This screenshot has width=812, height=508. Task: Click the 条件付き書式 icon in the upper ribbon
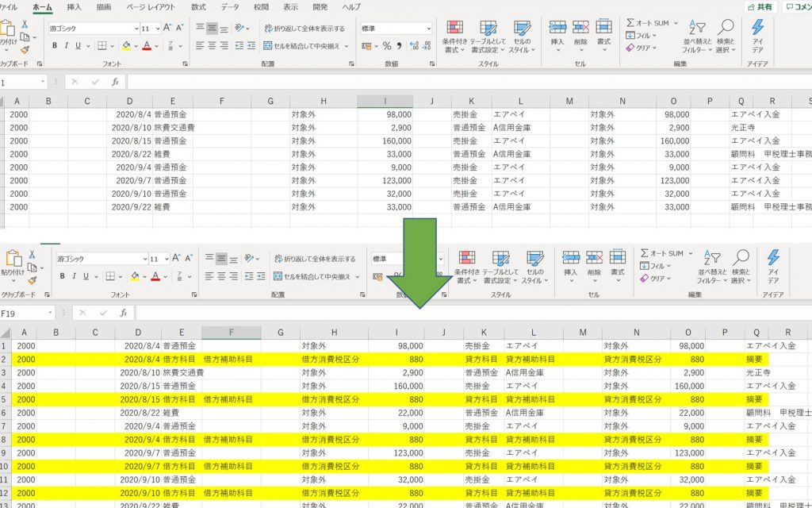[x=456, y=30]
